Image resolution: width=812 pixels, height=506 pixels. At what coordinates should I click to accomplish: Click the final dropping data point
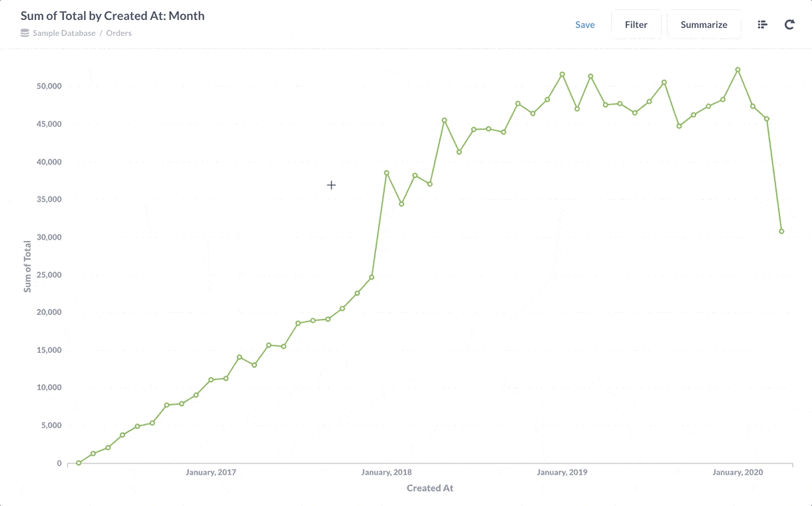point(781,231)
